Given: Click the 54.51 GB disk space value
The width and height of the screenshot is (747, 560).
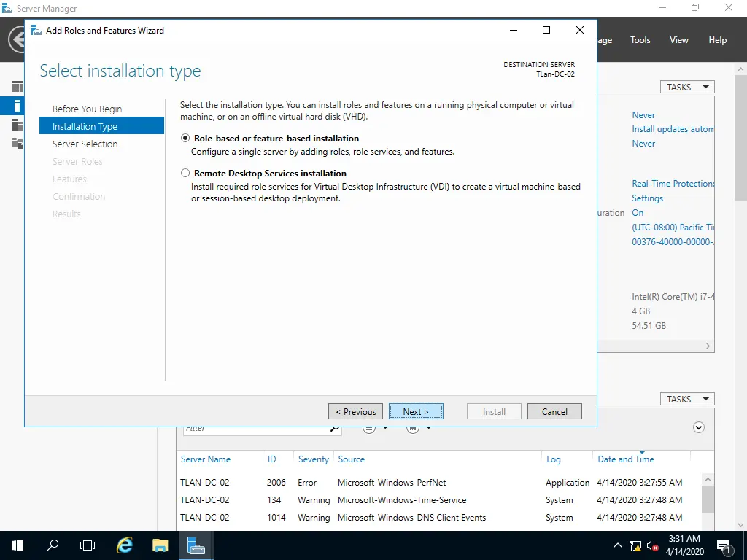Looking at the screenshot, I should pos(649,326).
